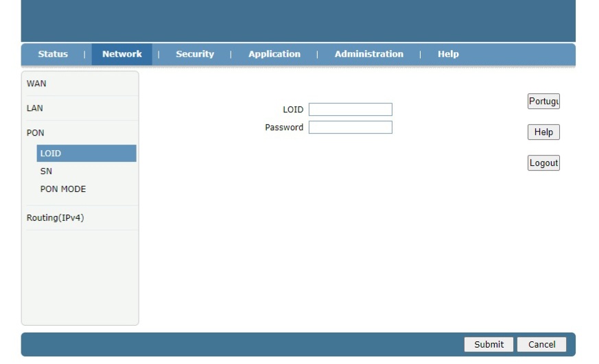Switch to the Security tab
Viewport: 599px width, 364px height.
coord(195,54)
